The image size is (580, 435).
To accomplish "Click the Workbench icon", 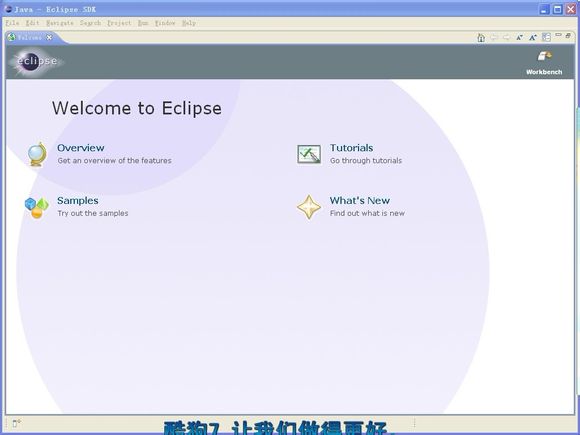I will (544, 56).
